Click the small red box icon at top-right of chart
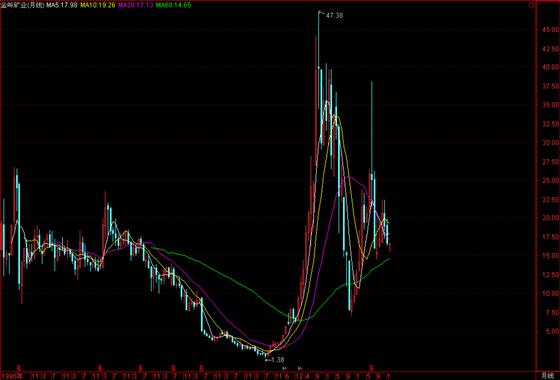This screenshot has height=380, width=560. pyautogui.click(x=531, y=5)
